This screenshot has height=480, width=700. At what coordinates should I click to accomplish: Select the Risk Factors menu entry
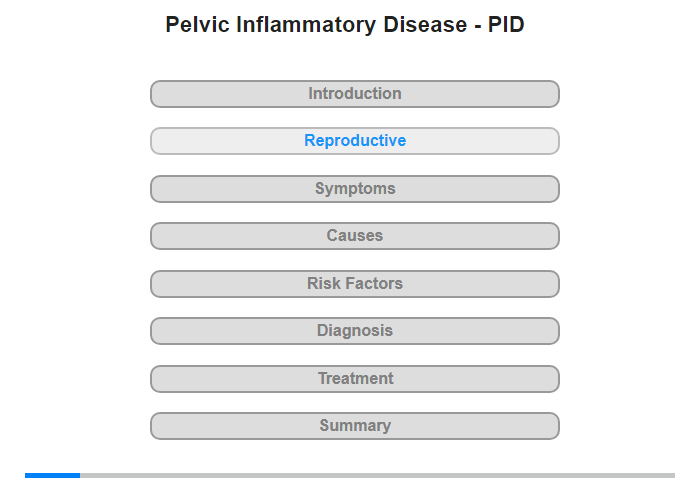pyautogui.click(x=355, y=284)
